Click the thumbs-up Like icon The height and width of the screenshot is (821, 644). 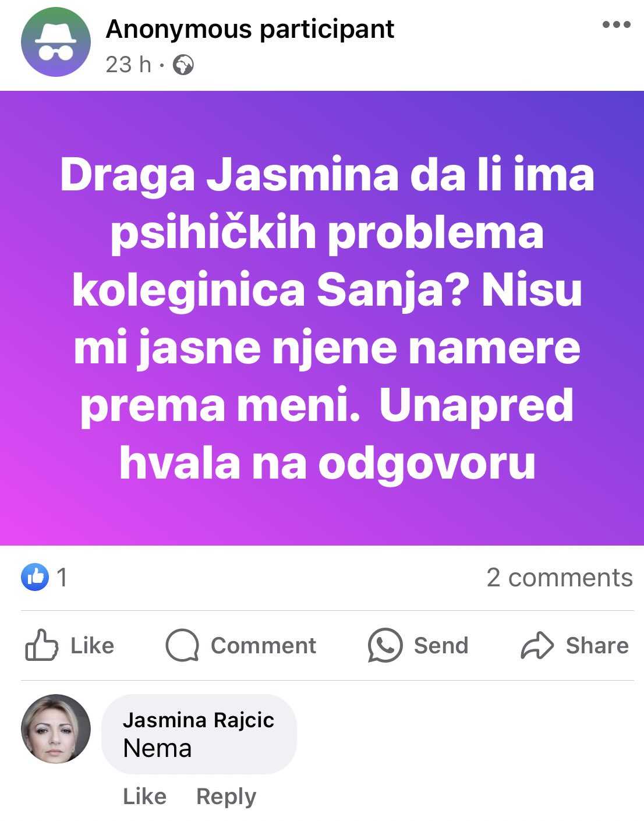[41, 645]
